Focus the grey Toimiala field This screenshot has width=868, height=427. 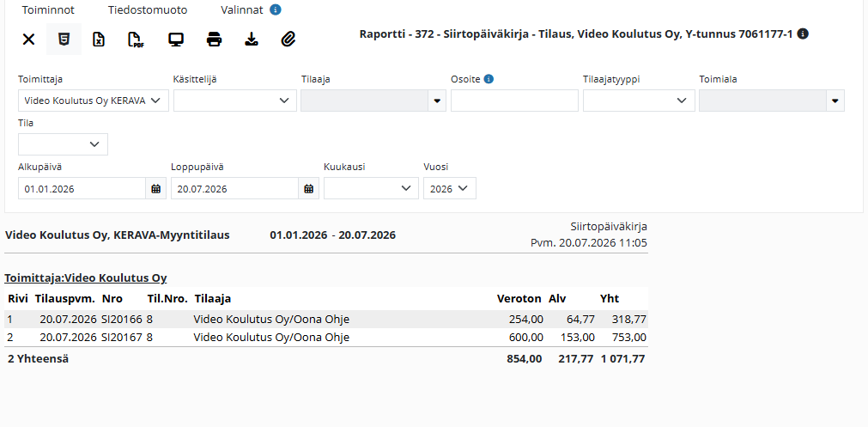coord(762,101)
